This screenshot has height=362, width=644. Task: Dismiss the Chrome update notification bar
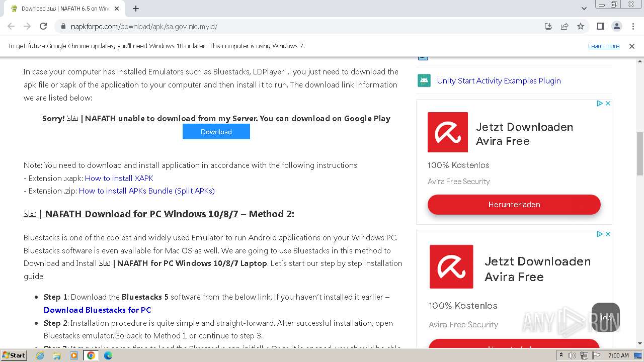[x=632, y=46]
